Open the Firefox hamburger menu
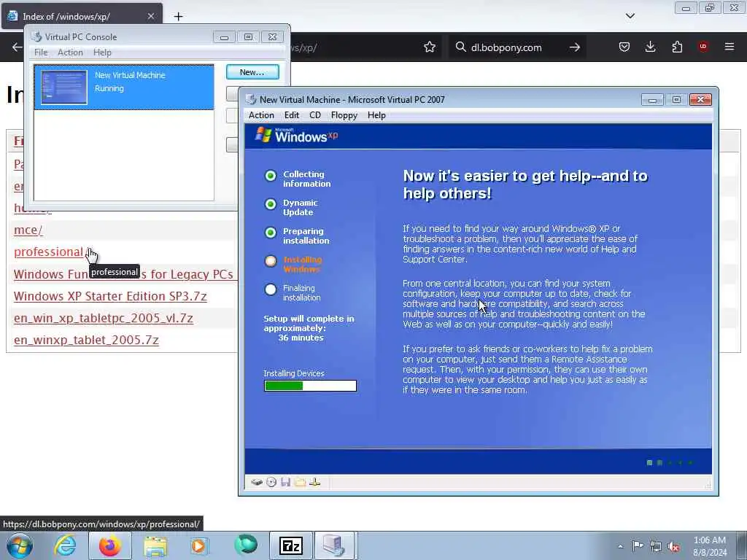Screen dimensions: 747x560 tap(729, 47)
